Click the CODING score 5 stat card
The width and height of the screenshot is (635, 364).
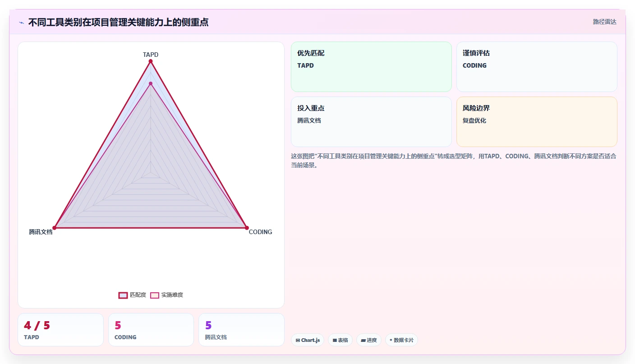(151, 330)
